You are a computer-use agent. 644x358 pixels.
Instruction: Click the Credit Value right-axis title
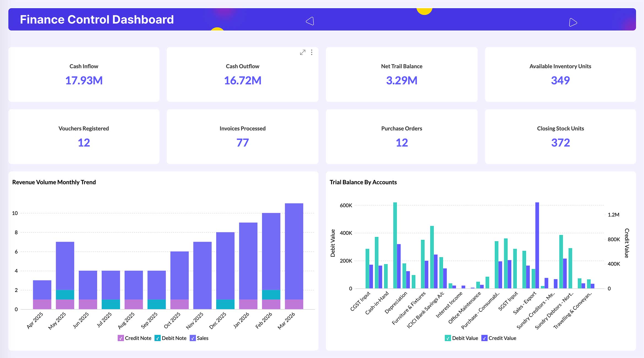pos(627,243)
